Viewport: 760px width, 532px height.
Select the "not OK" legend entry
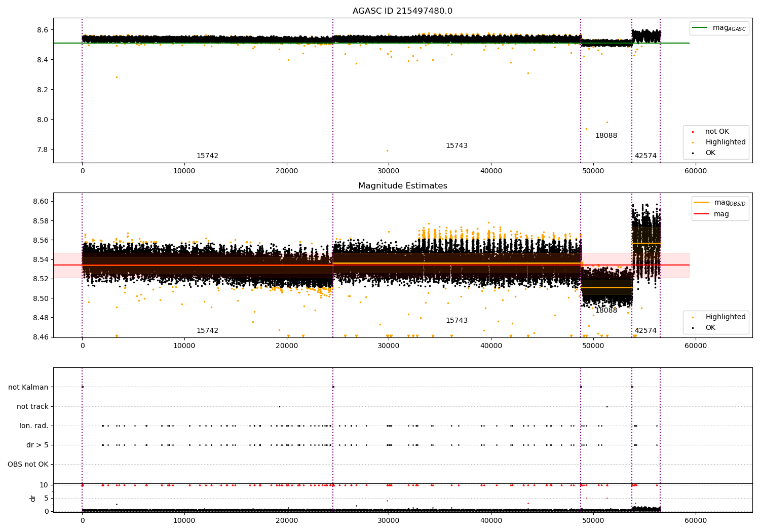(x=717, y=132)
